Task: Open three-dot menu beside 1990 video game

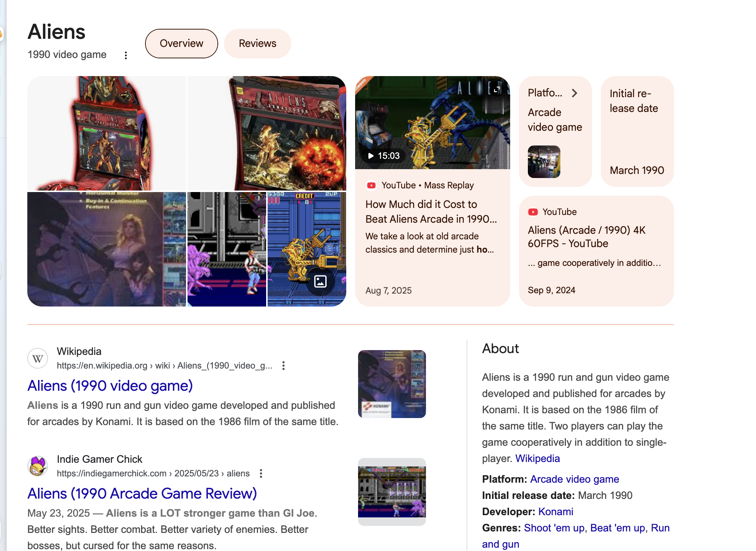Action: (126, 55)
